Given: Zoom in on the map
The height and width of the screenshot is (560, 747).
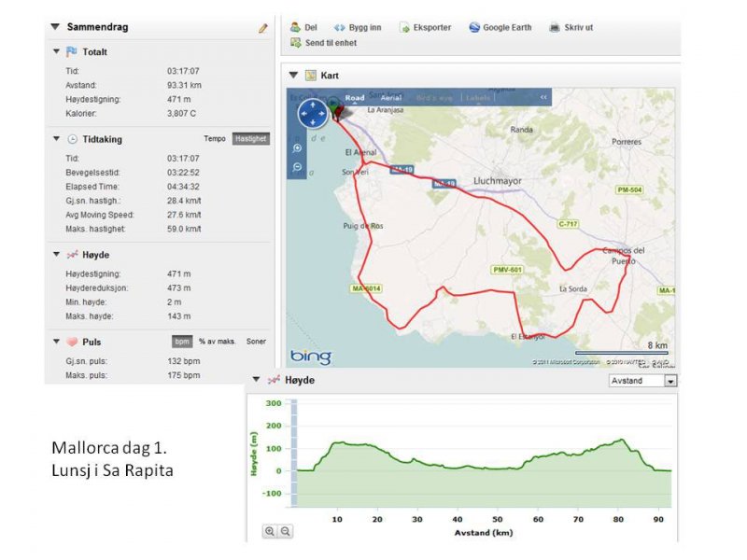Looking at the screenshot, I should tap(297, 148).
